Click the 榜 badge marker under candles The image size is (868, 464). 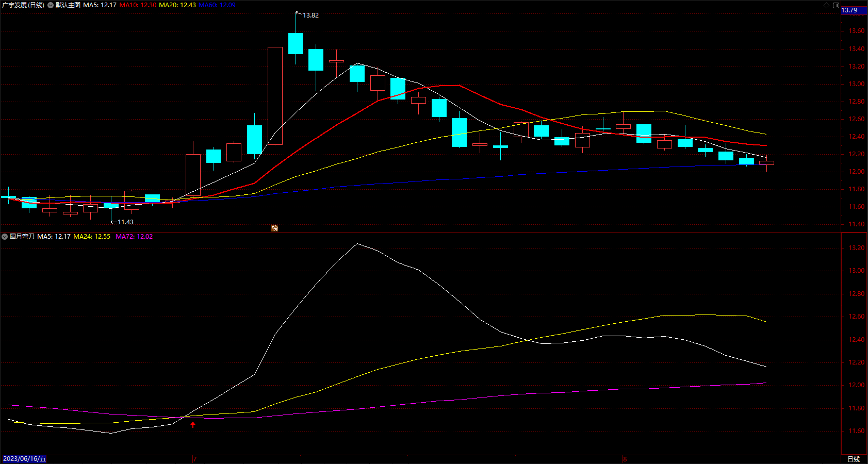[275, 228]
